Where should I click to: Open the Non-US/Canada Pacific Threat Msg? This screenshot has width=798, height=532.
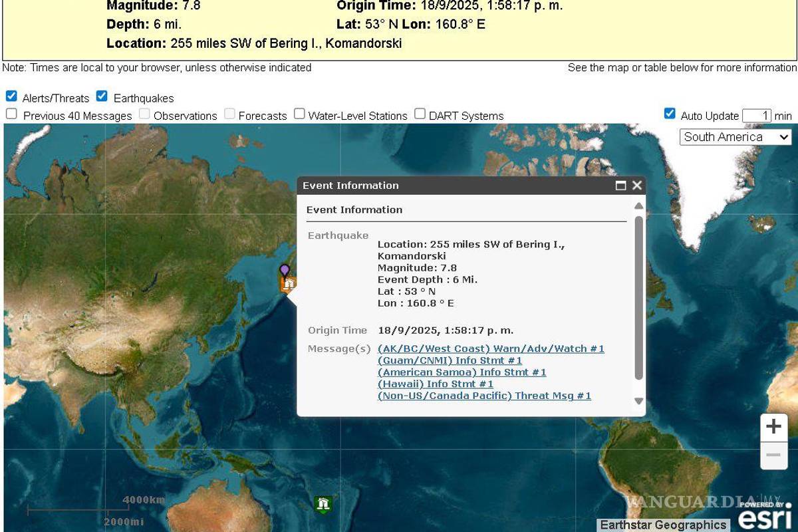coord(484,396)
